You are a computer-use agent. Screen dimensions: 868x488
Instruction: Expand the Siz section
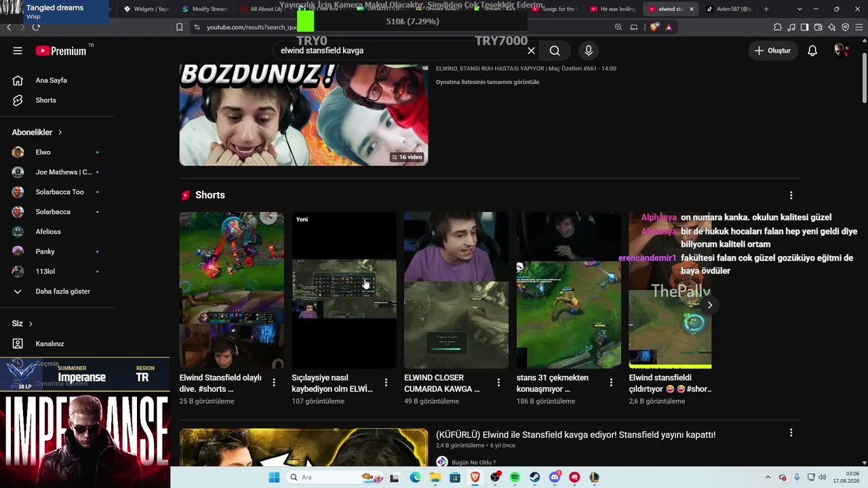point(22,323)
